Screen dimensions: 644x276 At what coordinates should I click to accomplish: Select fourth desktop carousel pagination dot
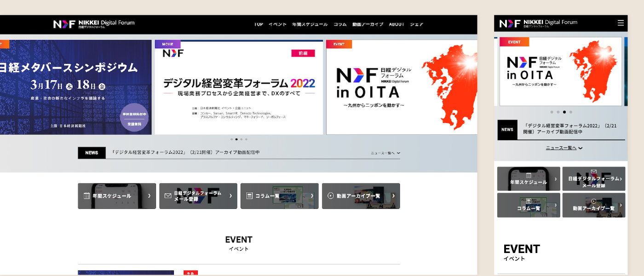pyautogui.click(x=246, y=139)
